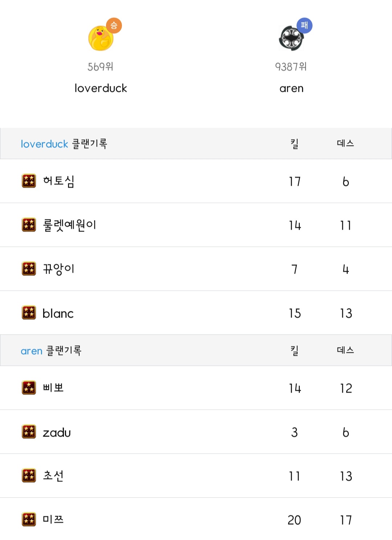Screen dimensions: 392x540
Task: Click 킬 column header in loverduck table
Action: click(x=294, y=144)
